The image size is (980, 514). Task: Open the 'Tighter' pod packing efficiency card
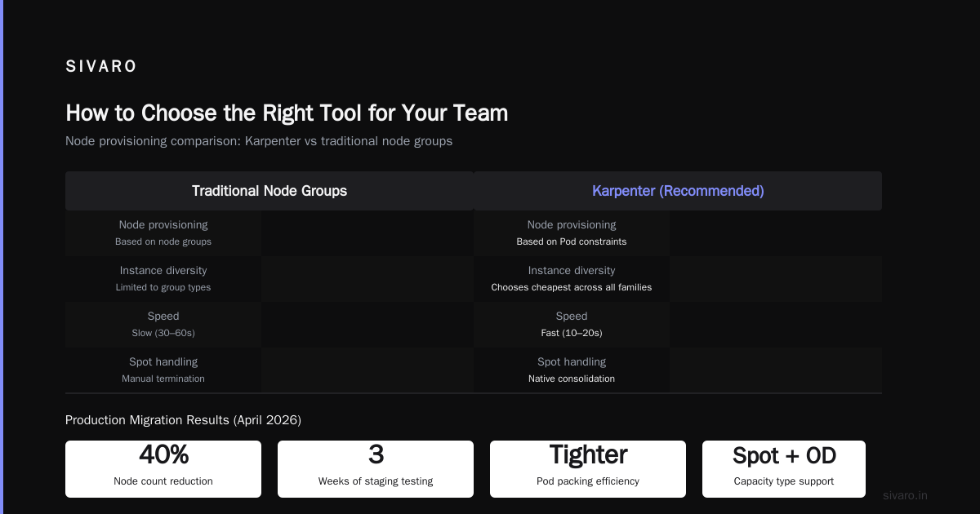(588, 469)
